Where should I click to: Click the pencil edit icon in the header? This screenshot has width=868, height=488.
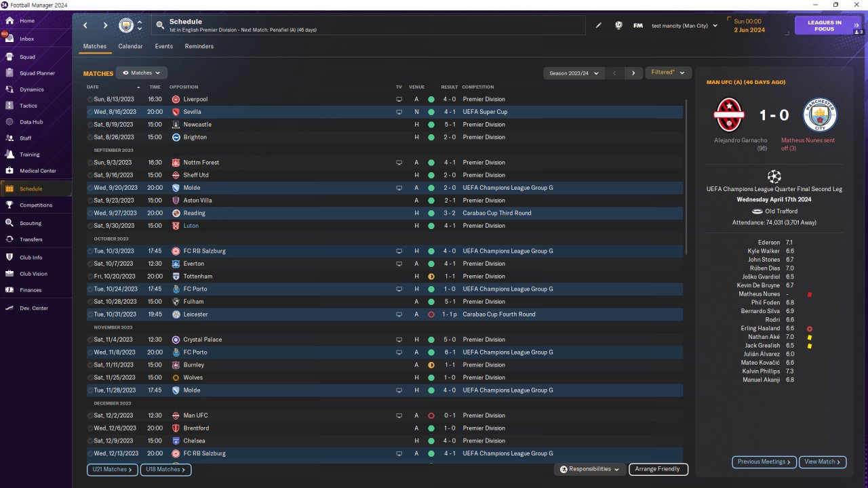click(x=599, y=26)
